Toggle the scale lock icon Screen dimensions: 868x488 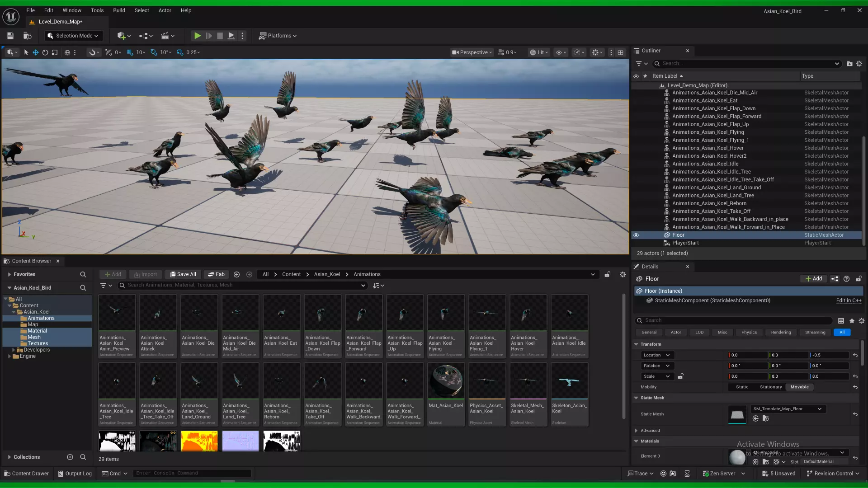(x=680, y=376)
